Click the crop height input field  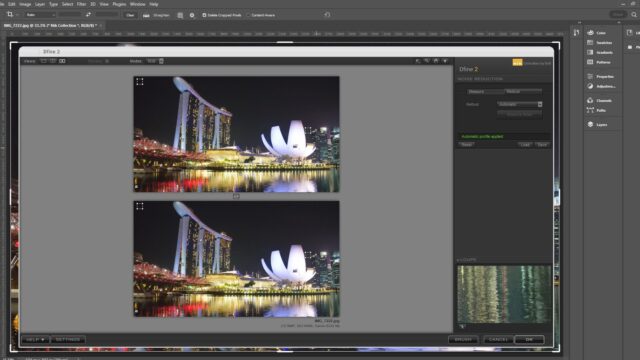pos(107,15)
